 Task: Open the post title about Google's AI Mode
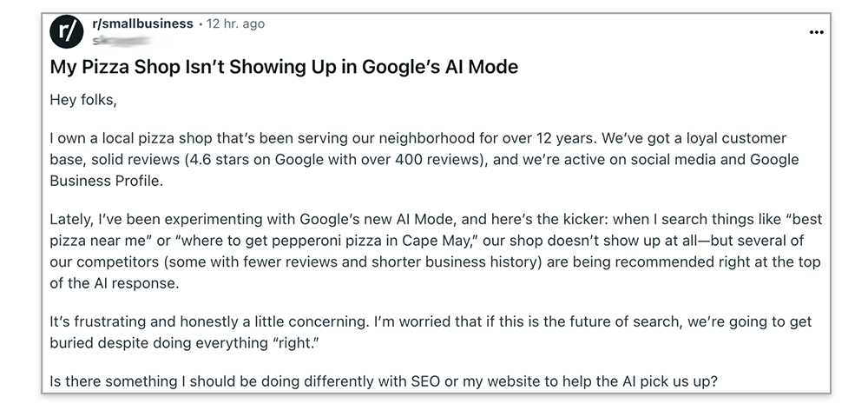pos(284,67)
